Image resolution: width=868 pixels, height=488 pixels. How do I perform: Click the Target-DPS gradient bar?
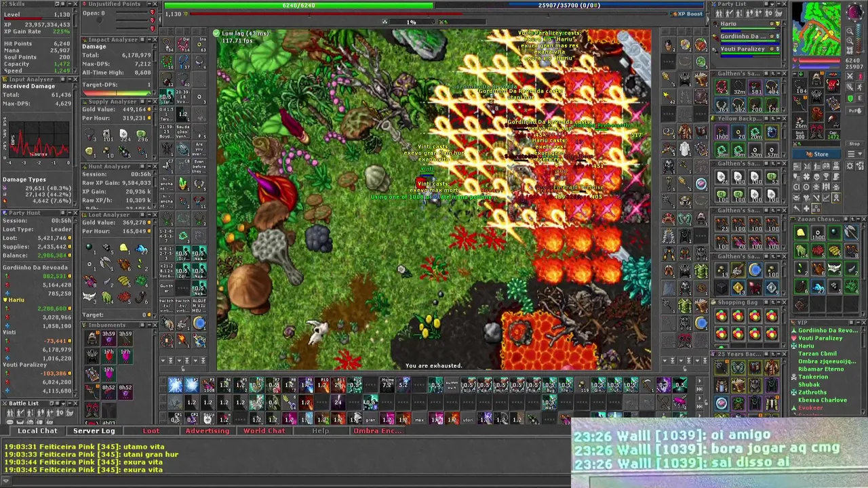[x=117, y=93]
